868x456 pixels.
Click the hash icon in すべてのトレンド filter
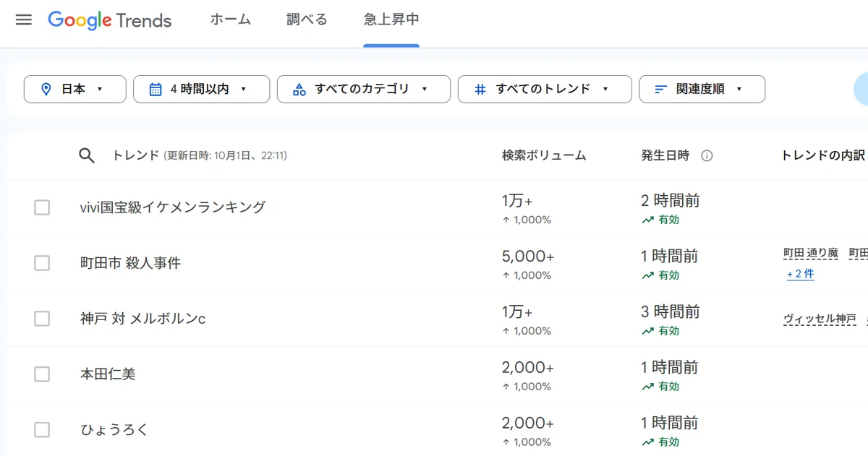480,89
